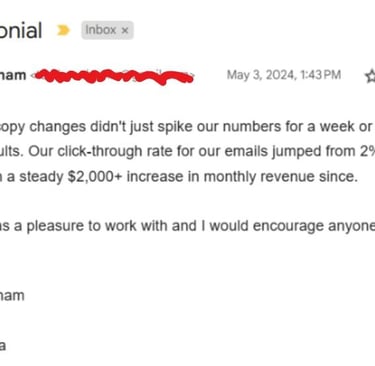Click the '$2,000+' amount in the body
Image resolution: width=375 pixels, height=366 pixels.
tap(95, 176)
